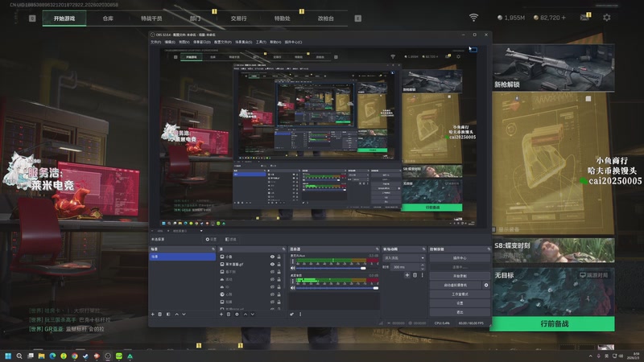Increase transition duration with up arrow
Viewport: 644px width, 362px height.
tap(423, 265)
